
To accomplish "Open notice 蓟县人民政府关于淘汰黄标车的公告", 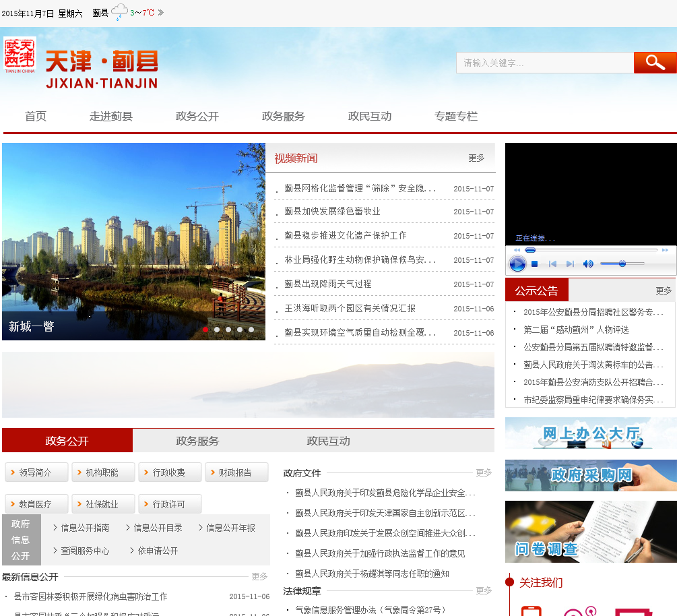I will pyautogui.click(x=593, y=365).
